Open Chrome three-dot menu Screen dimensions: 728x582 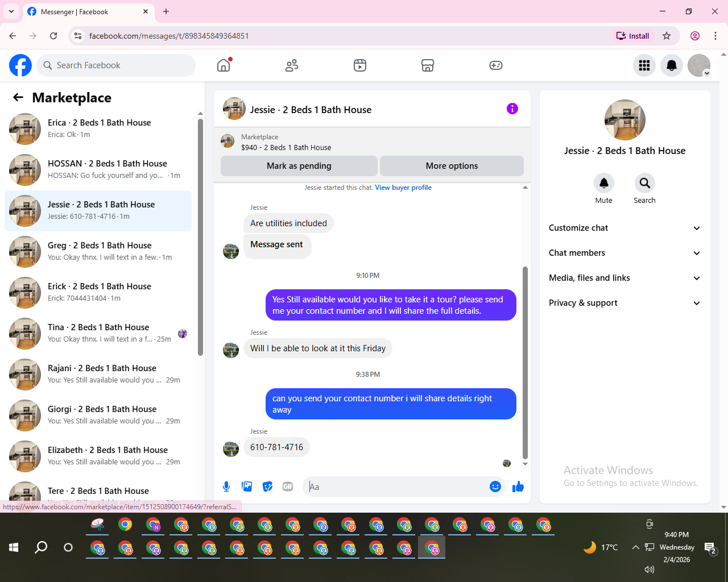[x=715, y=36]
